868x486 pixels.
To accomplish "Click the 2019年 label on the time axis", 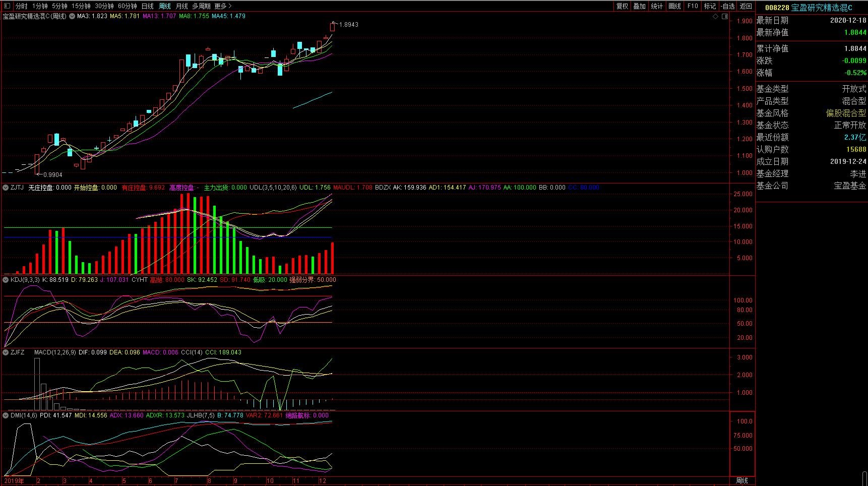I will tap(14, 481).
